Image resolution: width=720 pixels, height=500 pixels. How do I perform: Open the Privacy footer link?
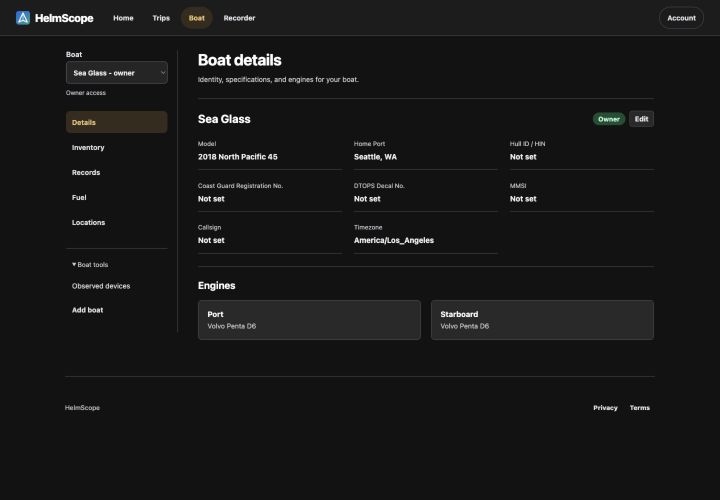tap(605, 408)
